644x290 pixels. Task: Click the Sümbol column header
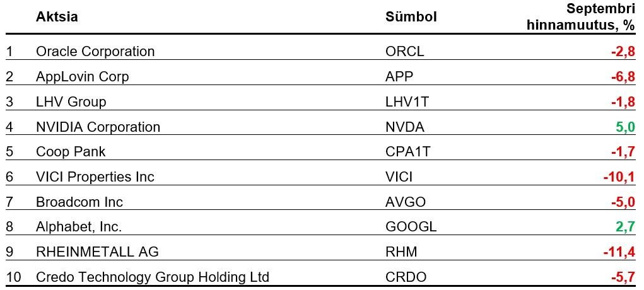click(411, 17)
